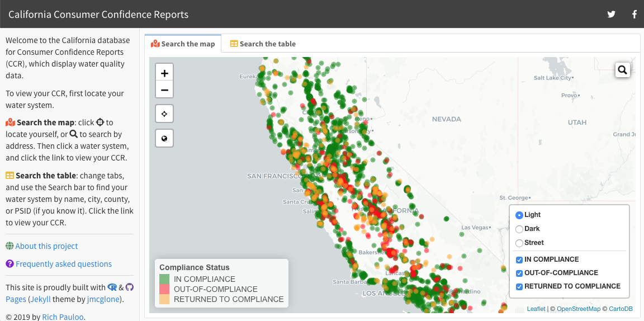The height and width of the screenshot is (321, 644).
Task: Open the OpenStreetMap attribution link
Action: click(579, 309)
